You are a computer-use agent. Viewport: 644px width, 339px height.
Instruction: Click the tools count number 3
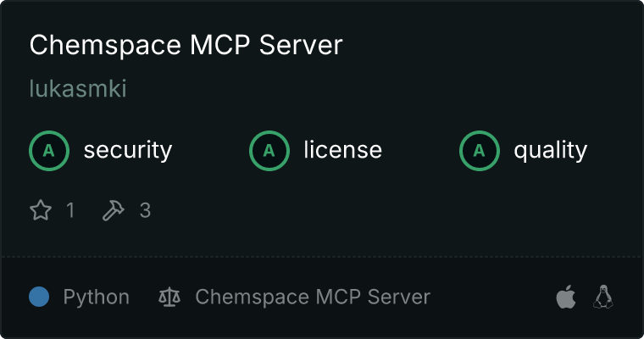pos(145,210)
